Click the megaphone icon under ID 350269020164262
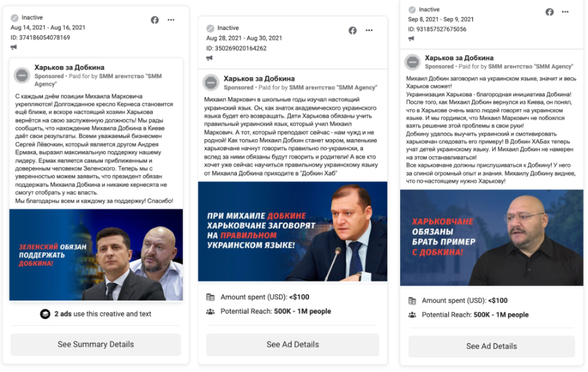The width and height of the screenshot is (588, 372). pos(209,58)
